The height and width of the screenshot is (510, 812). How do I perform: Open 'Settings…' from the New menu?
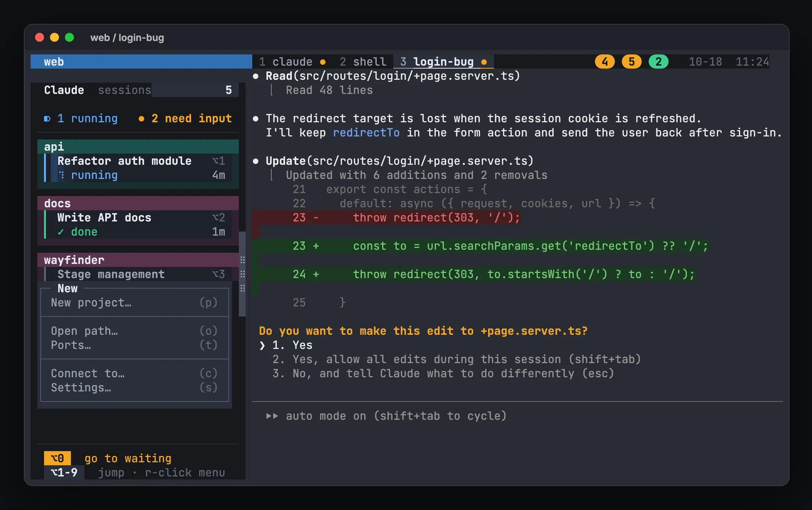(134, 388)
